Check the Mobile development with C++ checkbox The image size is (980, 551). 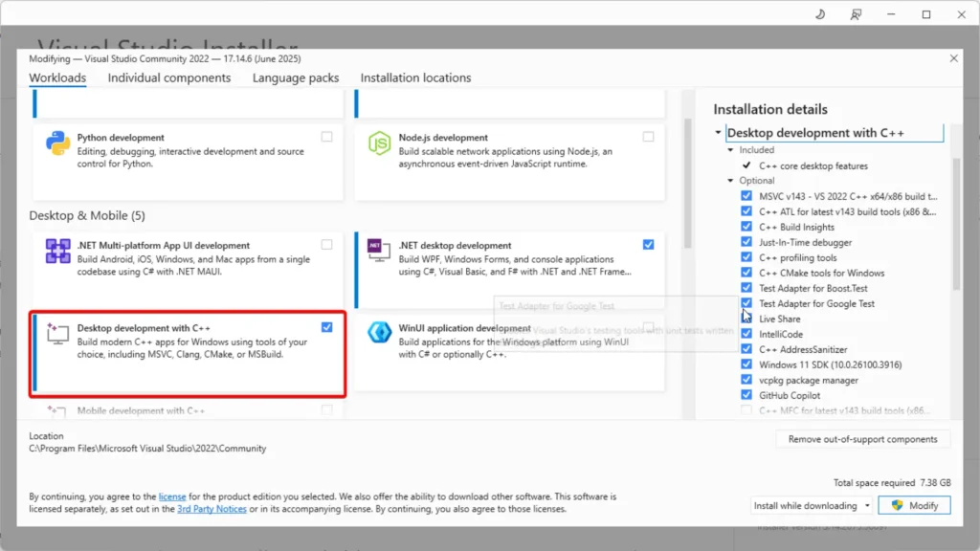[x=327, y=410]
